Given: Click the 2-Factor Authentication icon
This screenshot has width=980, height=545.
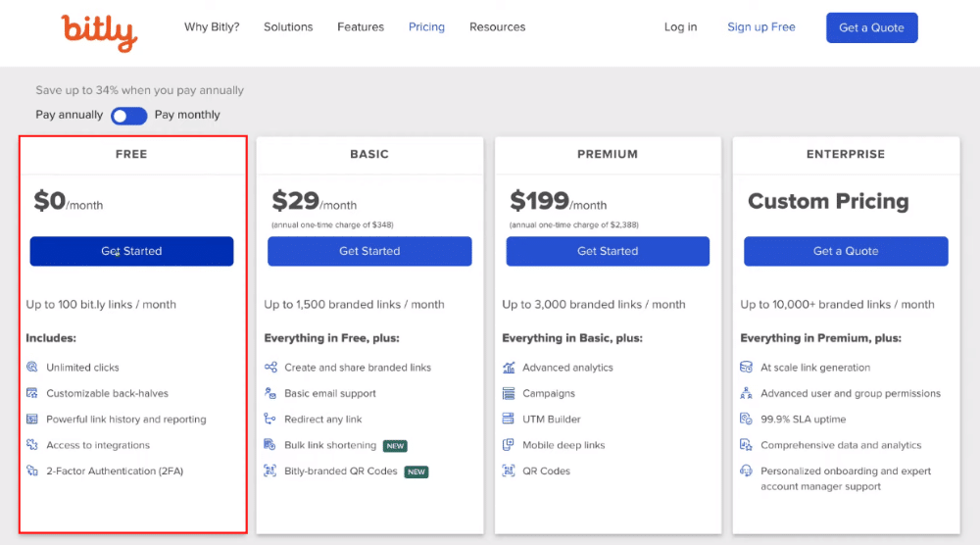Looking at the screenshot, I should click(x=32, y=471).
